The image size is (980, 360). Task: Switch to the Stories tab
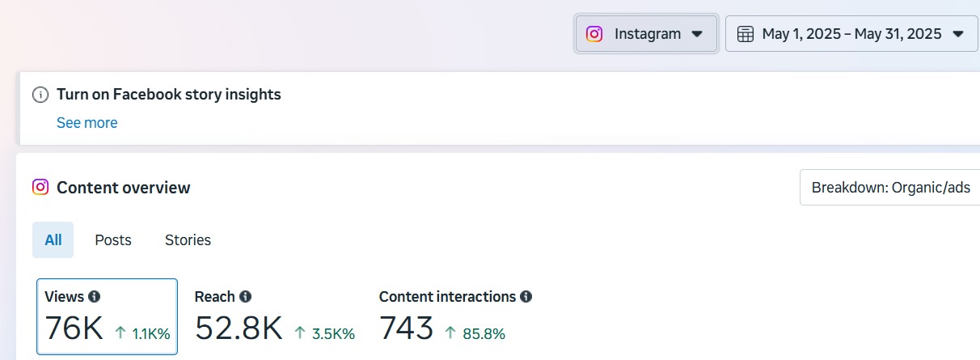coord(188,240)
